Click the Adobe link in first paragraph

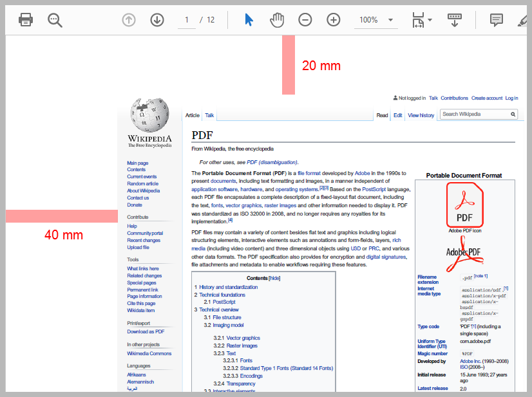[362, 173]
